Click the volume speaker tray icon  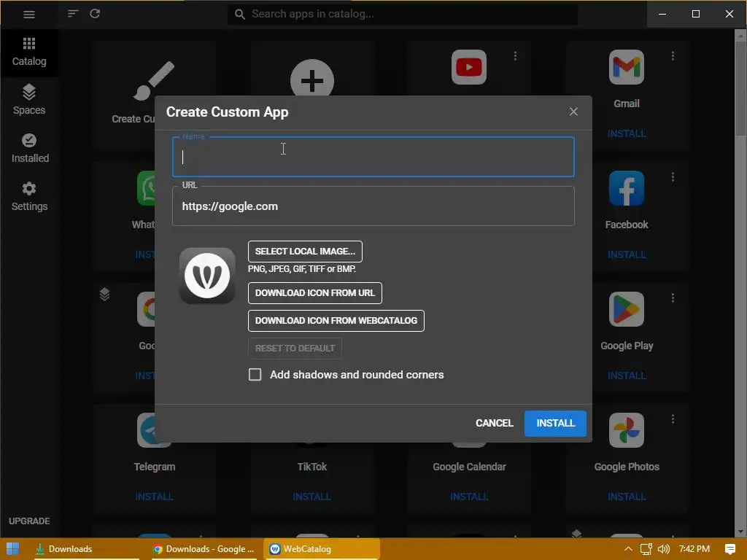click(663, 549)
